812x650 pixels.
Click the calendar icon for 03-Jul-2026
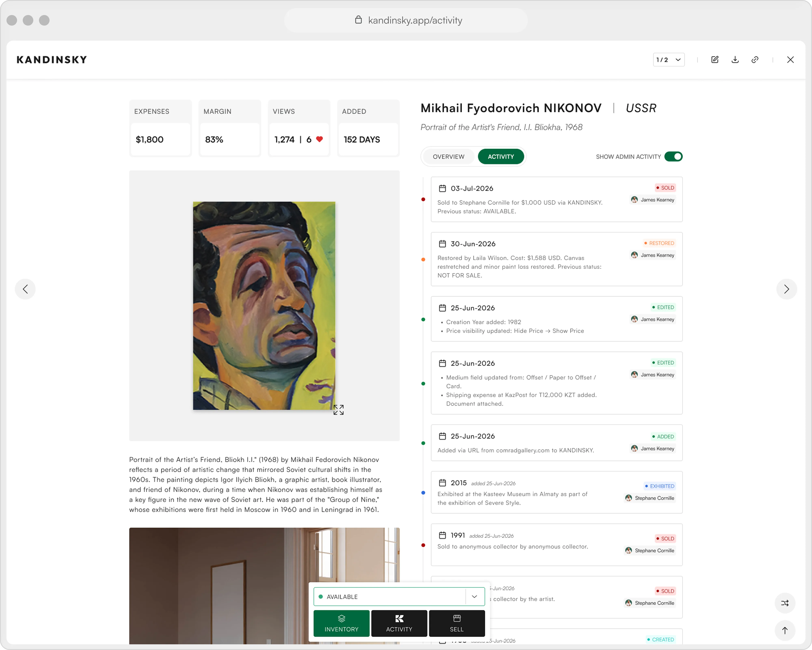[x=442, y=188]
